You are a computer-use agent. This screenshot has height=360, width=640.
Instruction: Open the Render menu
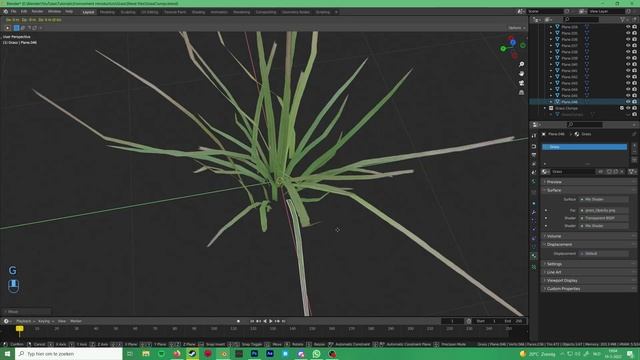pos(37,11)
